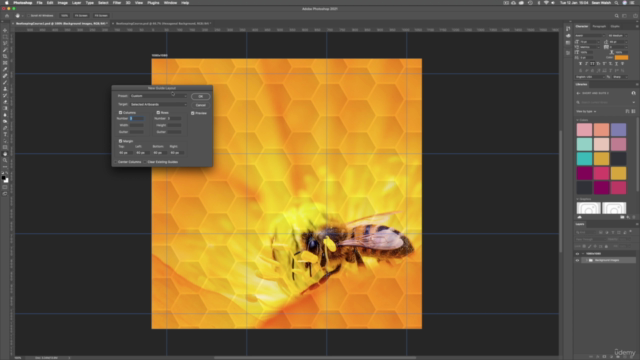Select the Zoom tool
640x360 pixels.
[x=5, y=160]
